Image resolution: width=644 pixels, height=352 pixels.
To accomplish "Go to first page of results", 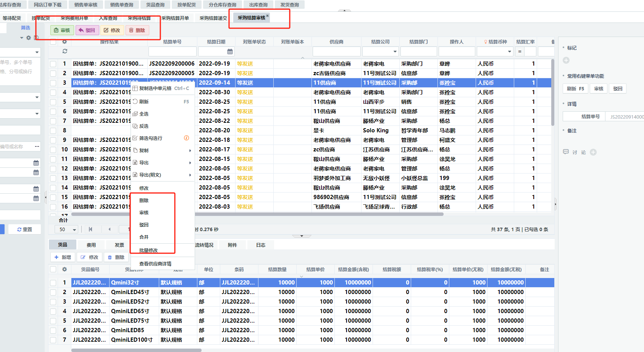I will [x=90, y=229].
